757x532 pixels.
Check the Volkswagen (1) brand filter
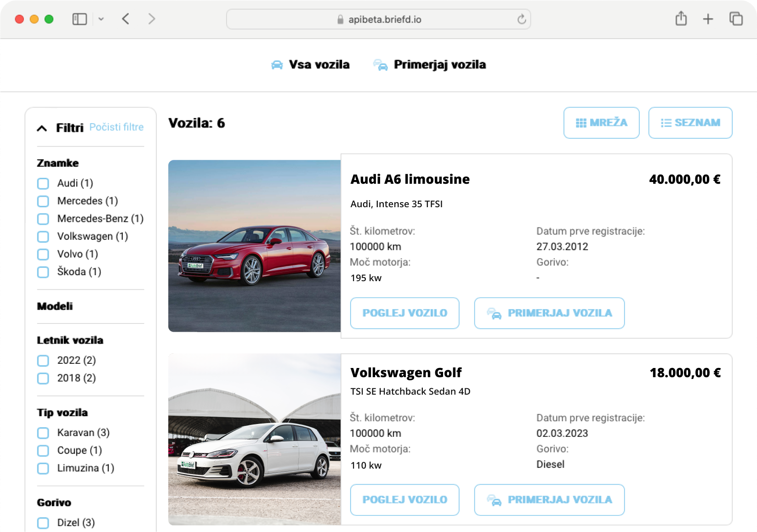pyautogui.click(x=43, y=237)
